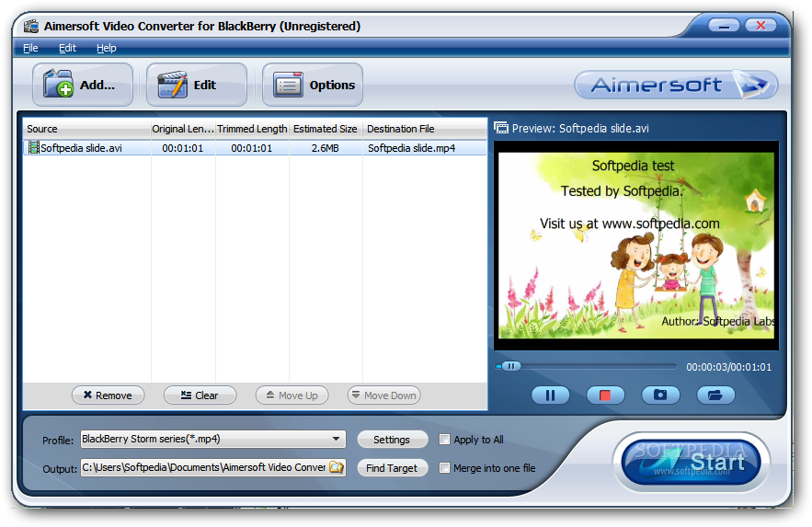Minimize the application window
The image size is (812, 527).
(724, 25)
